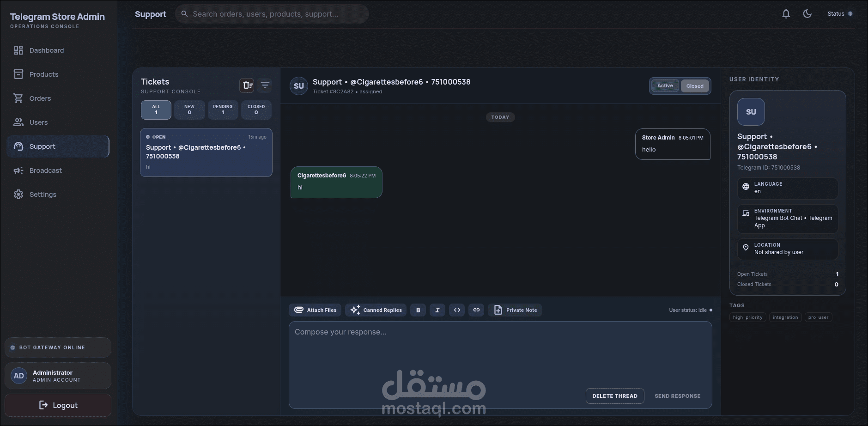Insert a link with the link icon
This screenshot has height=426, width=868.
476,310
